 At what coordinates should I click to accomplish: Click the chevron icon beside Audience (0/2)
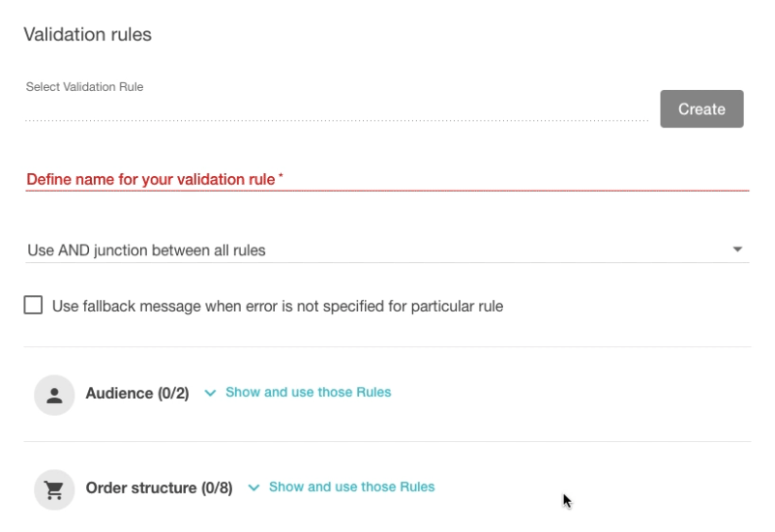(211, 394)
